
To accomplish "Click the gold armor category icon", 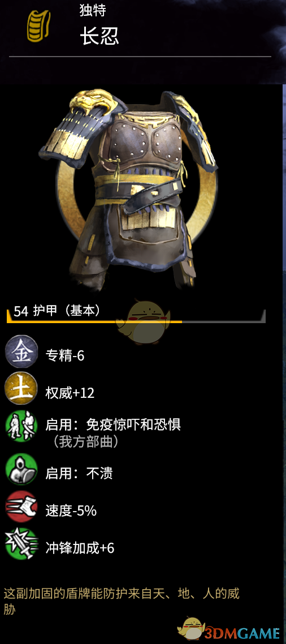I will click(x=39, y=26).
